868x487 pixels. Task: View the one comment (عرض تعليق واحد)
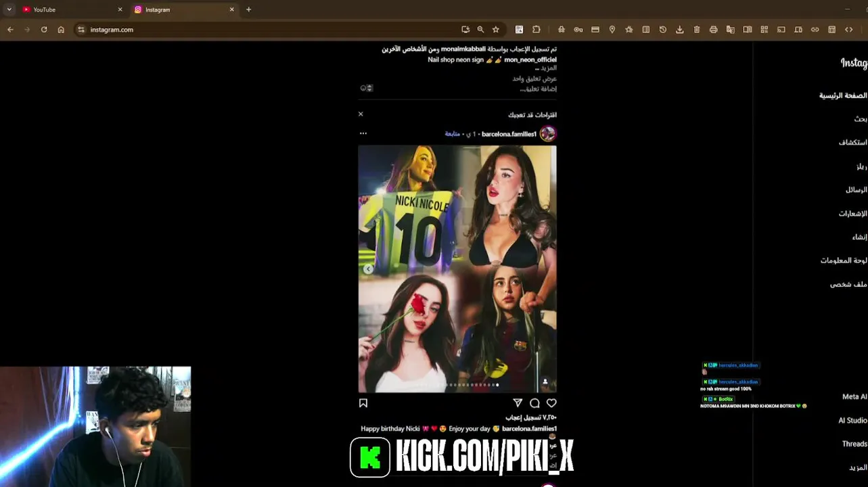pos(534,78)
